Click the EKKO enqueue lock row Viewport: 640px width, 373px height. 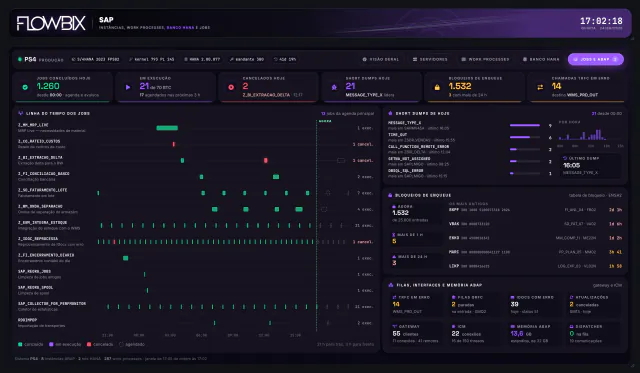535,238
